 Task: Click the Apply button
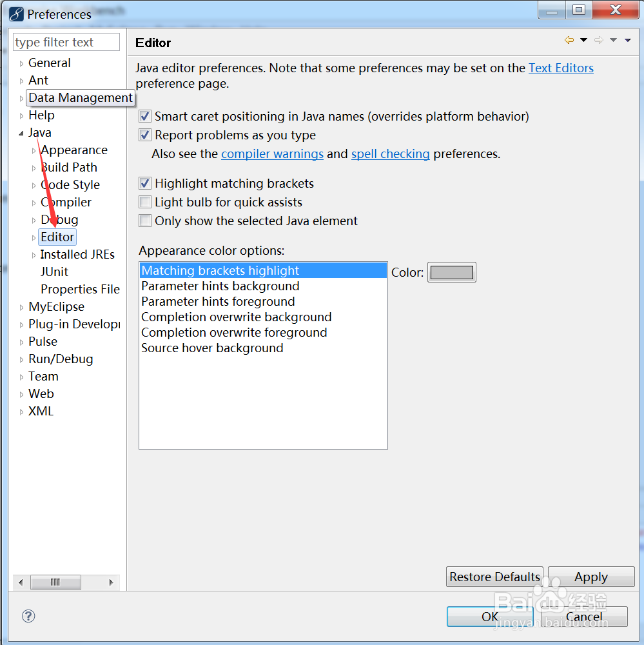click(x=591, y=577)
